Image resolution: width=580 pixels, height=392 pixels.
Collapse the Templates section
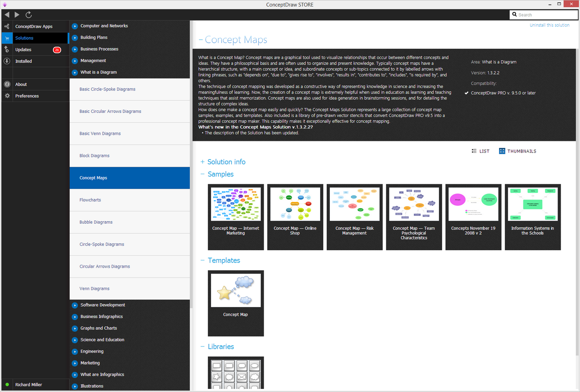202,260
